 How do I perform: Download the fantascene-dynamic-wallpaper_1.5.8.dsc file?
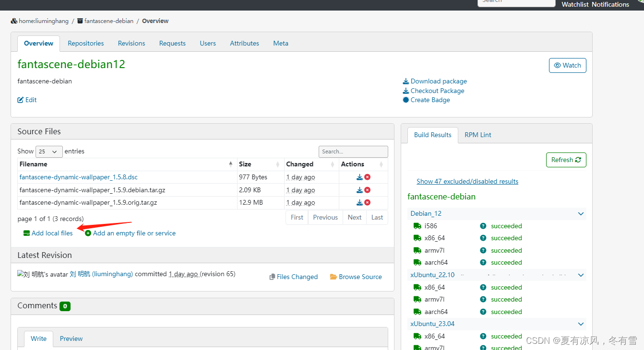359,177
